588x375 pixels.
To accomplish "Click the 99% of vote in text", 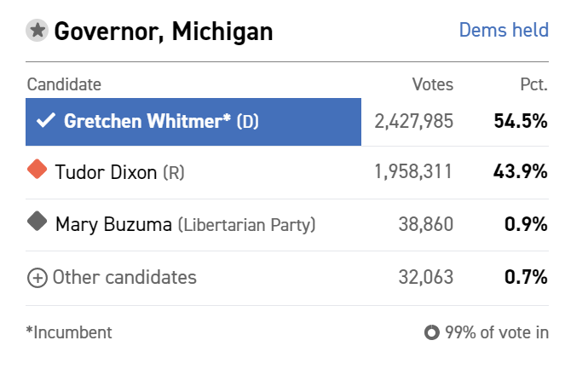I will (x=497, y=332).
